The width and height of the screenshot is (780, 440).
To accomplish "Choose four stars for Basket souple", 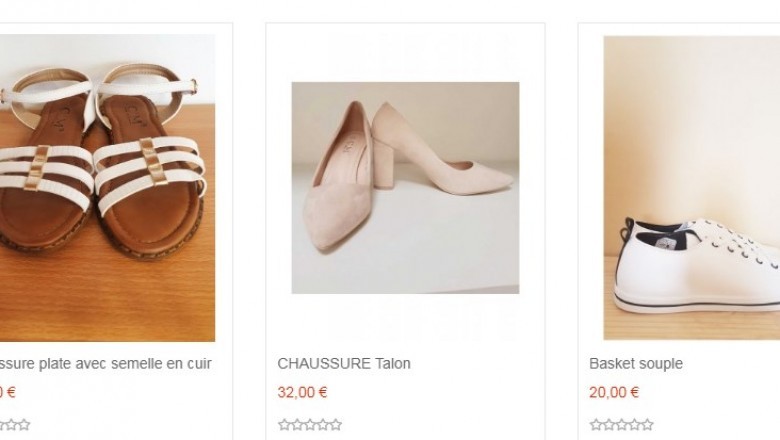I will 635,425.
